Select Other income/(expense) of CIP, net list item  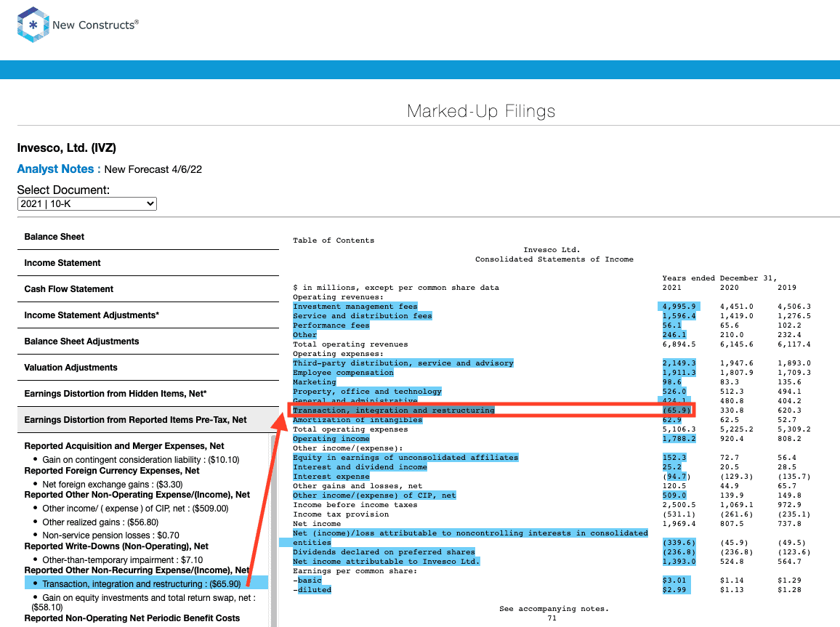[x=136, y=509]
